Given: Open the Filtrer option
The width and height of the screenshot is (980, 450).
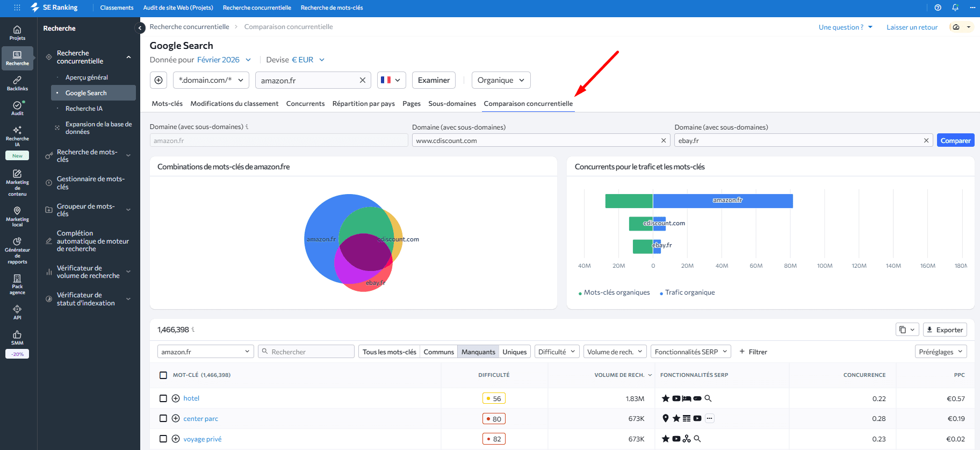Looking at the screenshot, I should (x=753, y=352).
